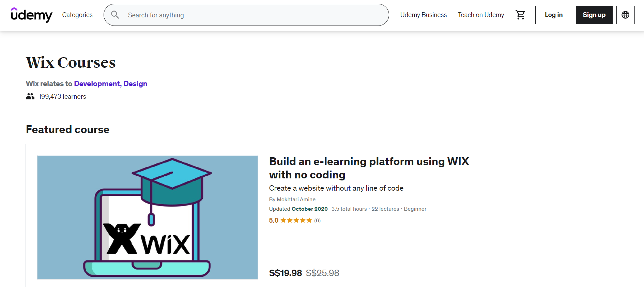644x287 pixels.
Task: Click the Sign up button
Action: click(x=594, y=15)
